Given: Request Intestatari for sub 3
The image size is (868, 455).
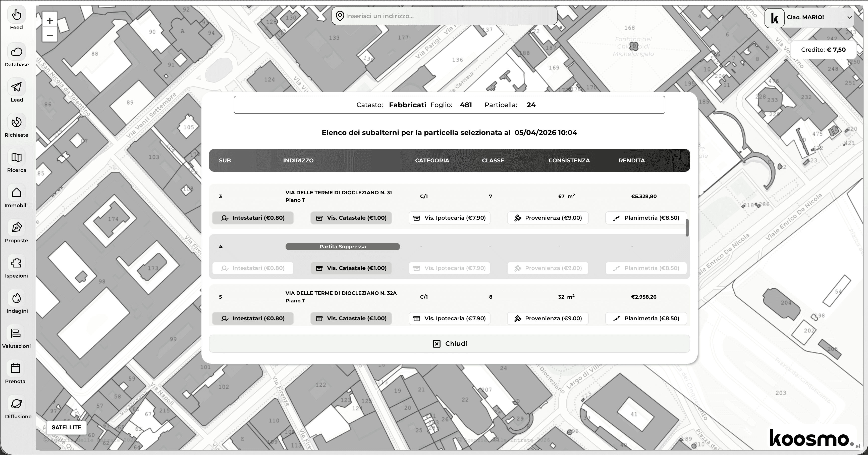Looking at the screenshot, I should click(253, 218).
